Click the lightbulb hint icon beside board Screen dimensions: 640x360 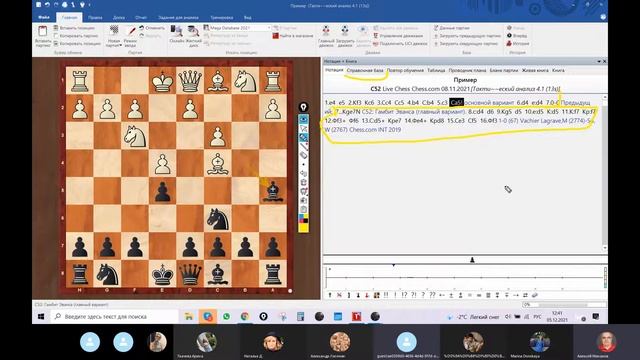tap(303, 107)
